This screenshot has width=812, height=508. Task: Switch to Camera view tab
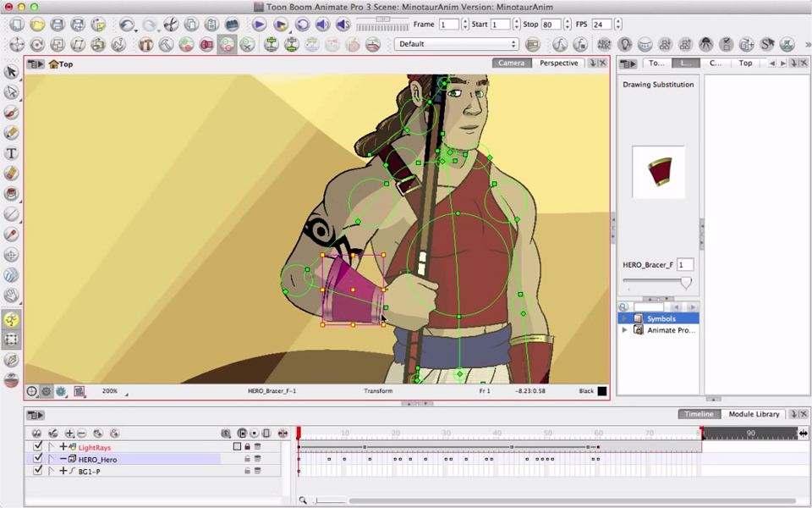point(512,63)
